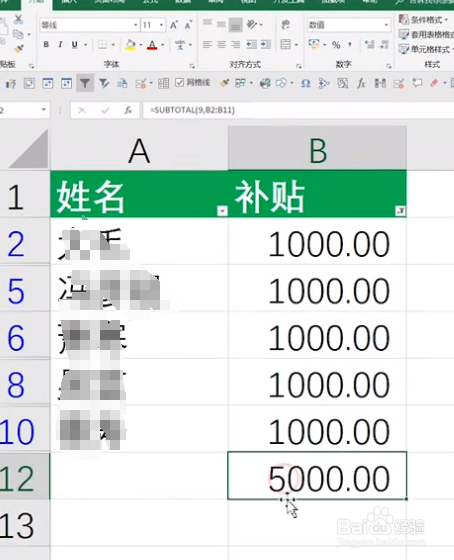Open 单元格样式 cell styles
The image size is (454, 560).
pyautogui.click(x=426, y=49)
